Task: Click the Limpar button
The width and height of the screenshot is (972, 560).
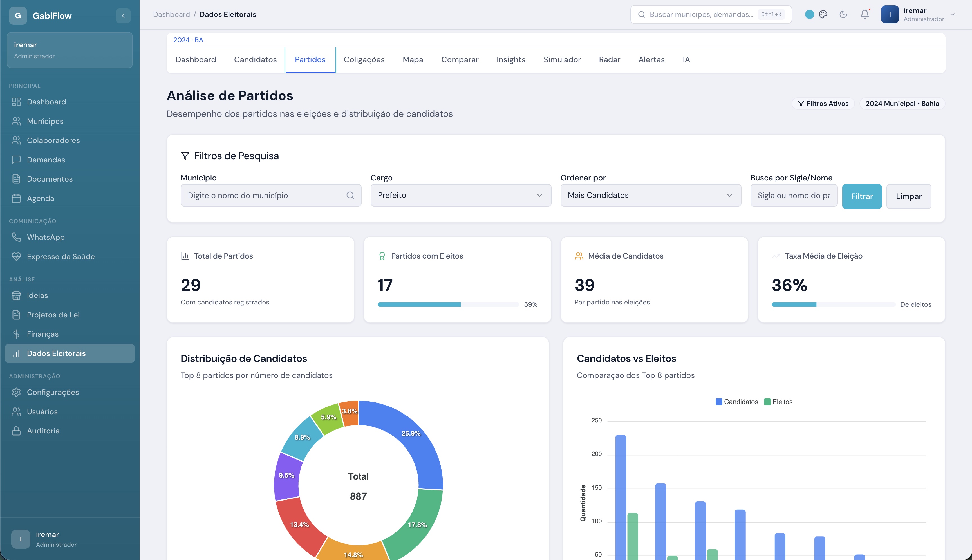Action: click(909, 196)
